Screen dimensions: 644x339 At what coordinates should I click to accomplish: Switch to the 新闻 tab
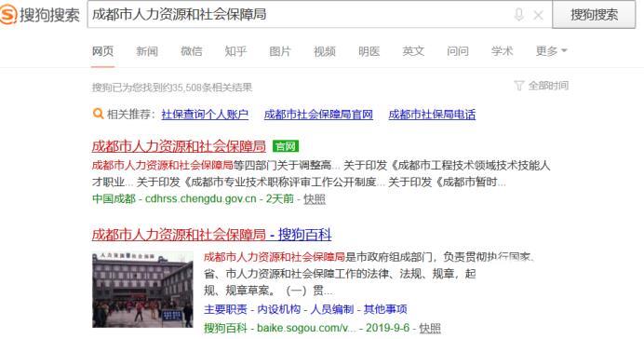point(147,51)
